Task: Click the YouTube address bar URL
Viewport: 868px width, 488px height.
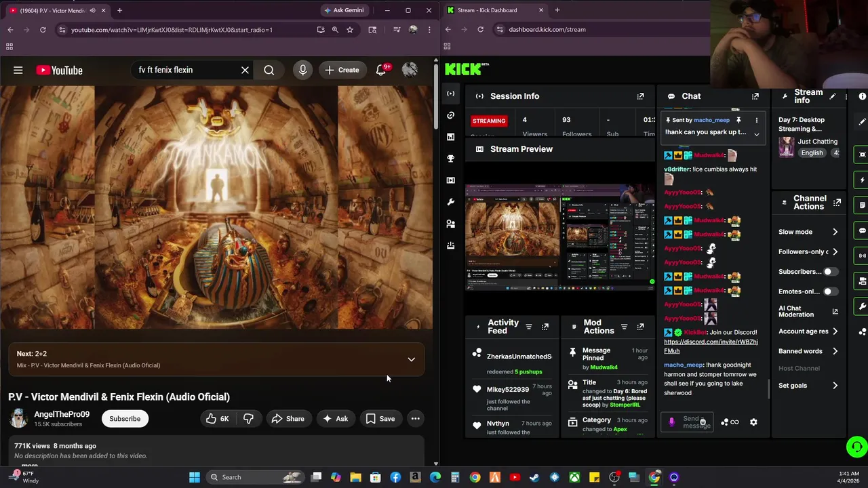Action: pyautogui.click(x=172, y=30)
